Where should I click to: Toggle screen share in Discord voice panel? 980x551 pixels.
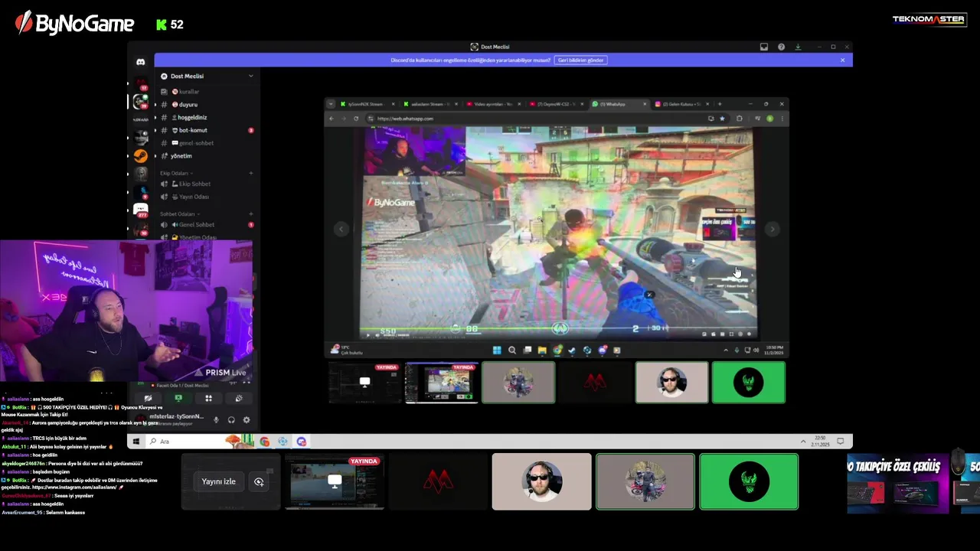pos(178,398)
